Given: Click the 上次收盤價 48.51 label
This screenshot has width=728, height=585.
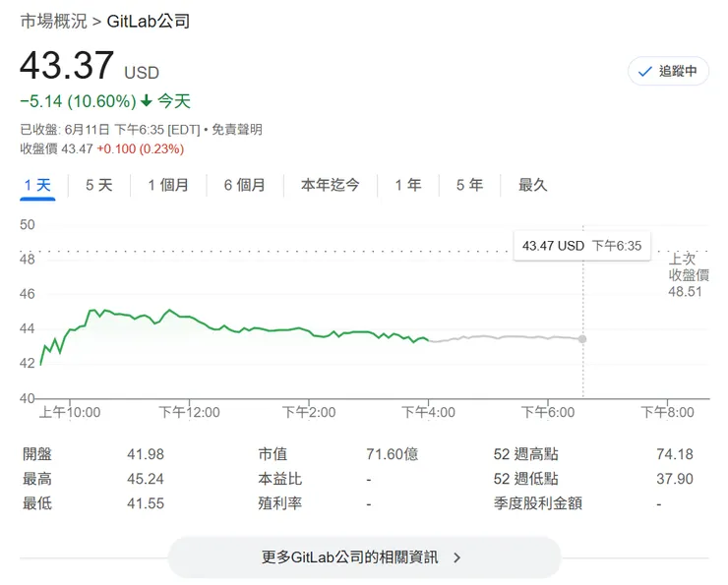Looking at the screenshot, I should [x=689, y=275].
